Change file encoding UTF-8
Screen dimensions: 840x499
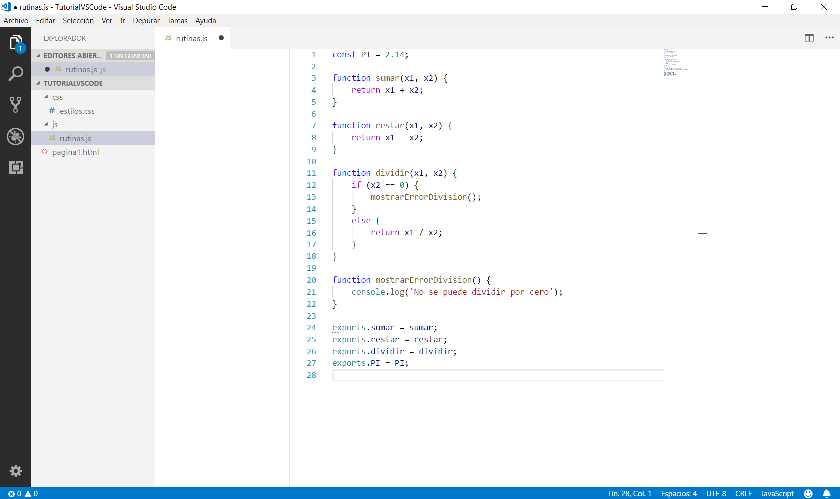tap(716, 493)
